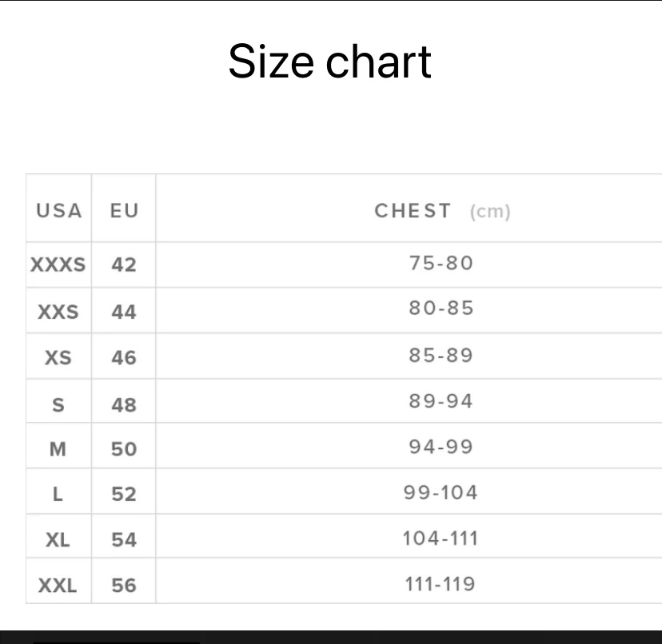
Task: Select the M size cell
Action: 58,449
